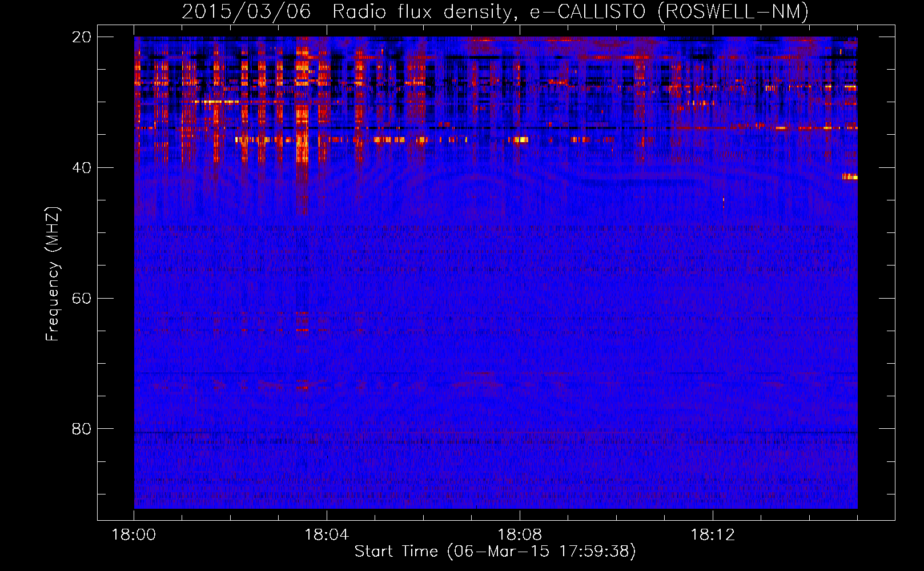Viewport: 924px width, 571px height.
Task: Click the 40 MHz frequency axis label
Action: (81, 168)
